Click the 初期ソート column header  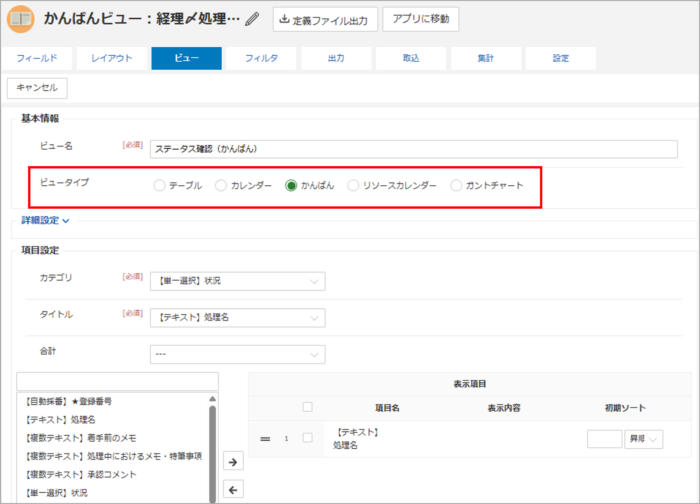tap(625, 408)
